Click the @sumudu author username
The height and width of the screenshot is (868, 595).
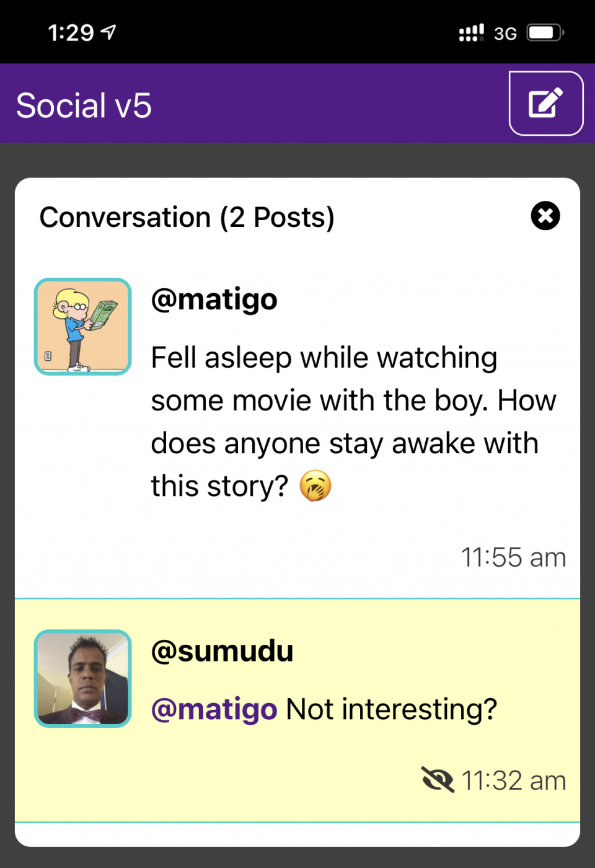point(222,651)
